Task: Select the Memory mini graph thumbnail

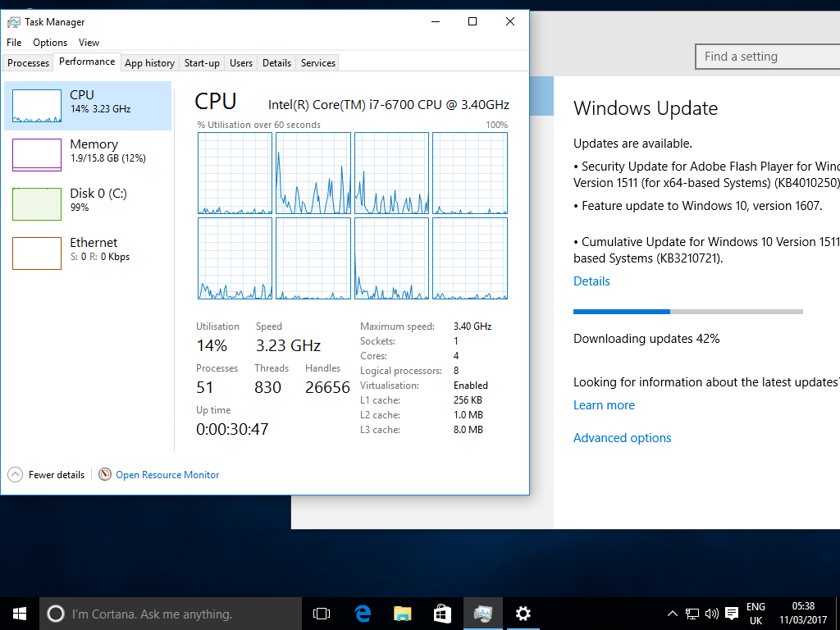Action: coord(36,155)
